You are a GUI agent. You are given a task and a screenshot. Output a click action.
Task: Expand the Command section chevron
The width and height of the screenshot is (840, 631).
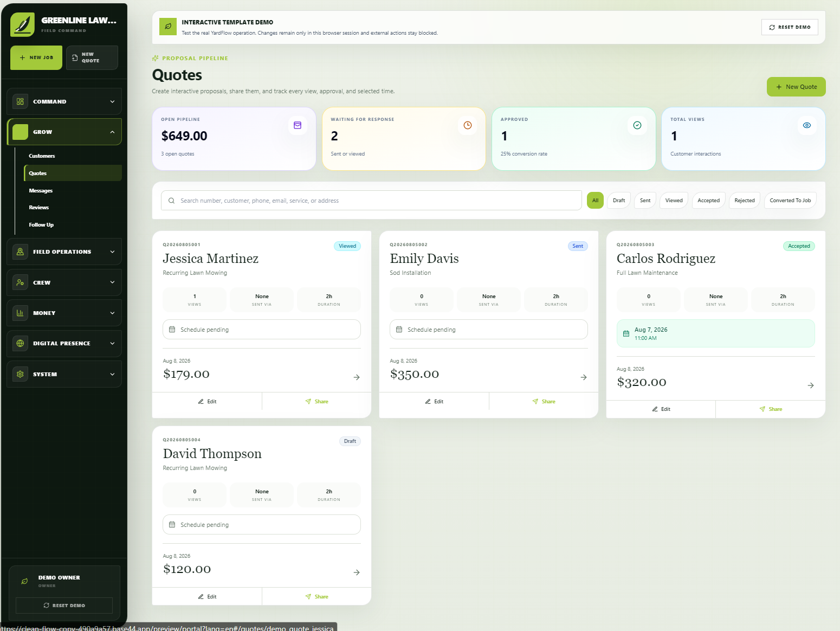(112, 101)
